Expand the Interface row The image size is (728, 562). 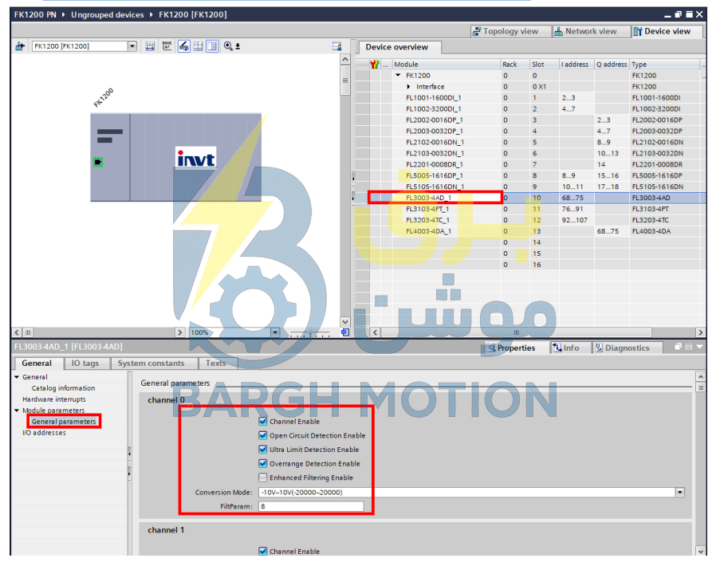[x=408, y=87]
